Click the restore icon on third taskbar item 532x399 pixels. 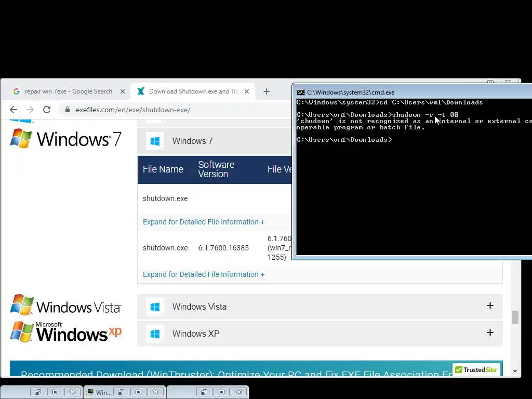tap(204, 392)
